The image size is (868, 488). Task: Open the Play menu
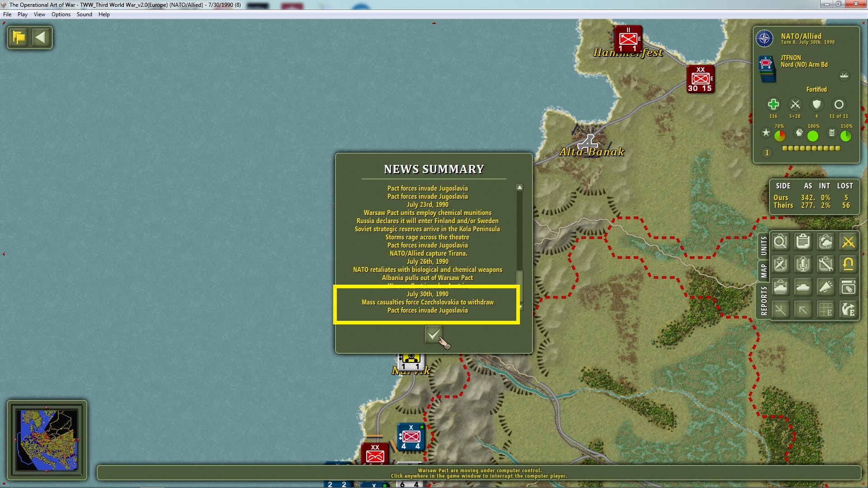[23, 14]
